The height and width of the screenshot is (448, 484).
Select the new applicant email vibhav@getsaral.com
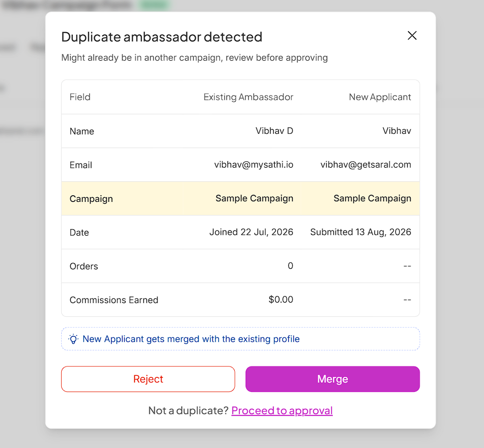[x=366, y=165]
